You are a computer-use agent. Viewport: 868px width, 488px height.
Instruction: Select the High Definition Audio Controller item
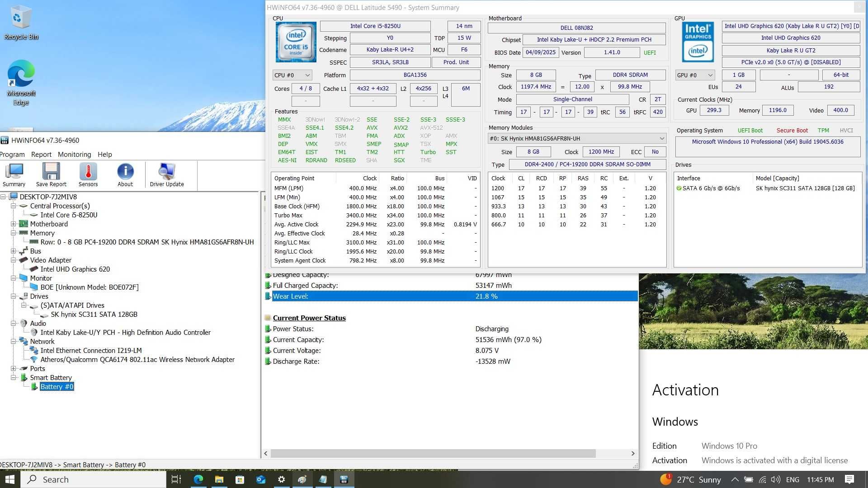pyautogui.click(x=125, y=333)
